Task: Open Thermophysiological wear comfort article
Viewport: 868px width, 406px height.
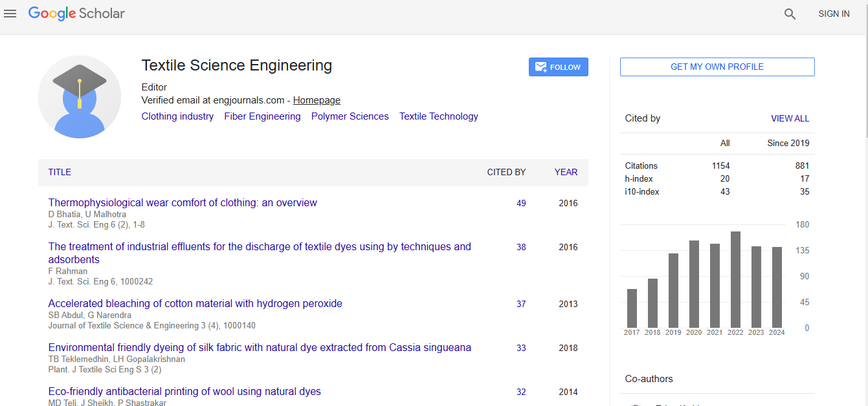Action: [183, 202]
